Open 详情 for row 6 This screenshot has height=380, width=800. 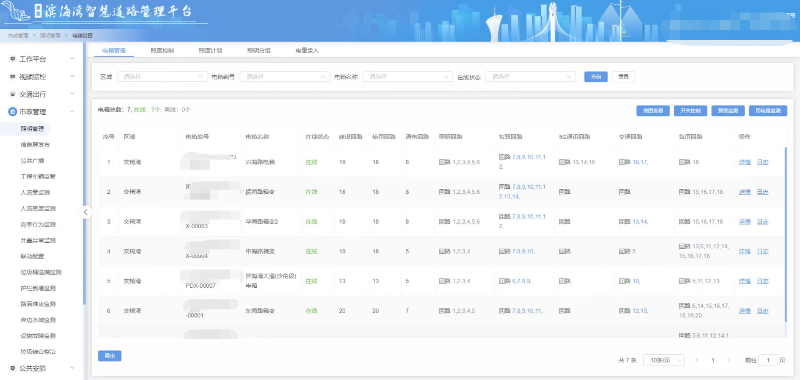point(744,311)
